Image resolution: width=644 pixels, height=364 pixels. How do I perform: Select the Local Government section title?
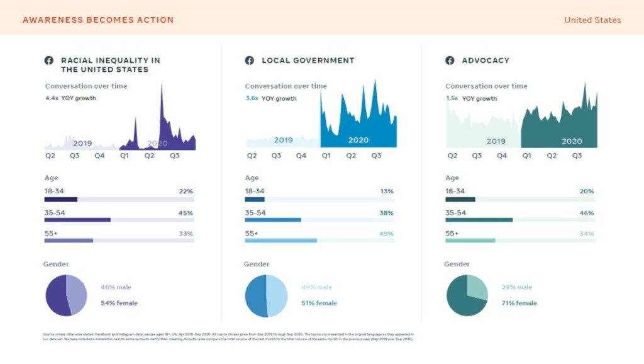(x=308, y=60)
